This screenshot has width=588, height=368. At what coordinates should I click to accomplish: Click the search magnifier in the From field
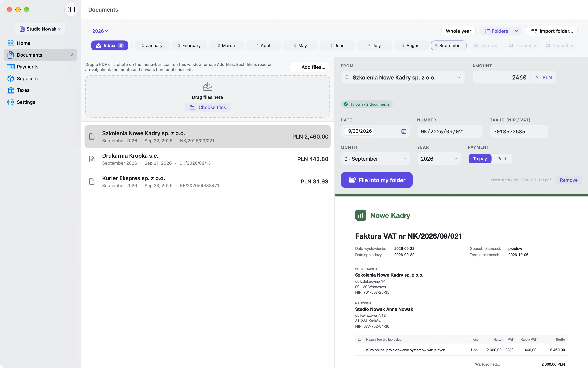point(347,77)
